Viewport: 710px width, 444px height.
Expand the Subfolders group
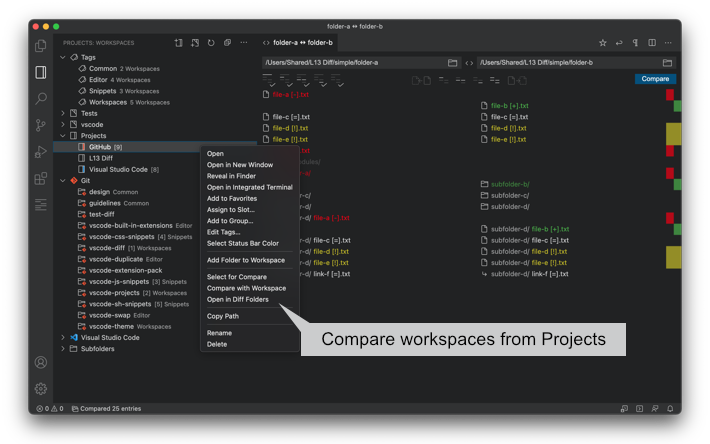pos(63,349)
